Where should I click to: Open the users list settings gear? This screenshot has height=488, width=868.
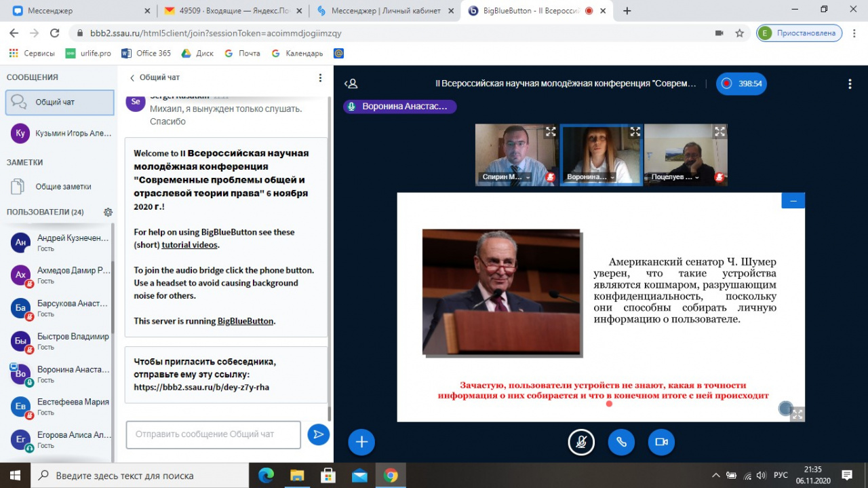108,212
